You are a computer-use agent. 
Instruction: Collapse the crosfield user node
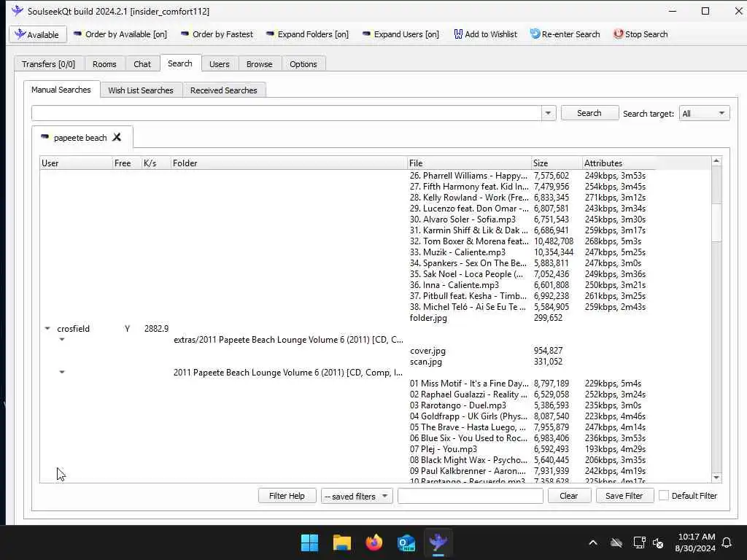tap(47, 329)
